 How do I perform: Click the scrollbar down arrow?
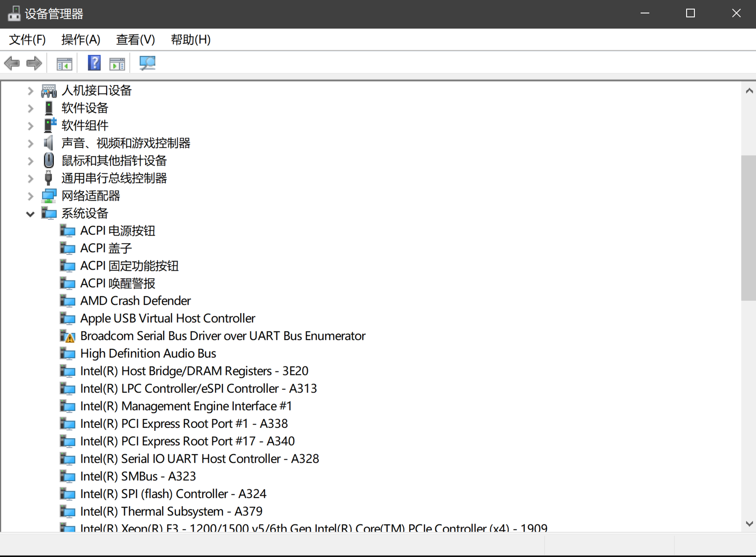[x=749, y=524]
